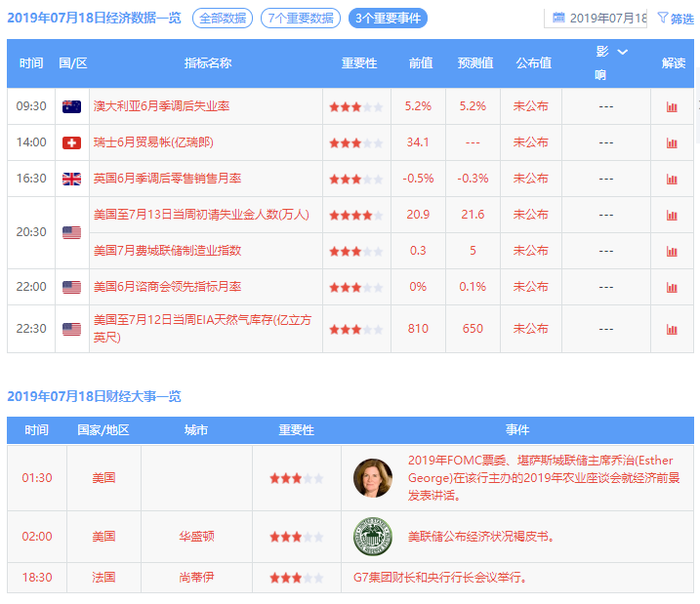The image size is (700, 604).
Task: Open chart icon for US initial jobless claims
Action: click(672, 216)
